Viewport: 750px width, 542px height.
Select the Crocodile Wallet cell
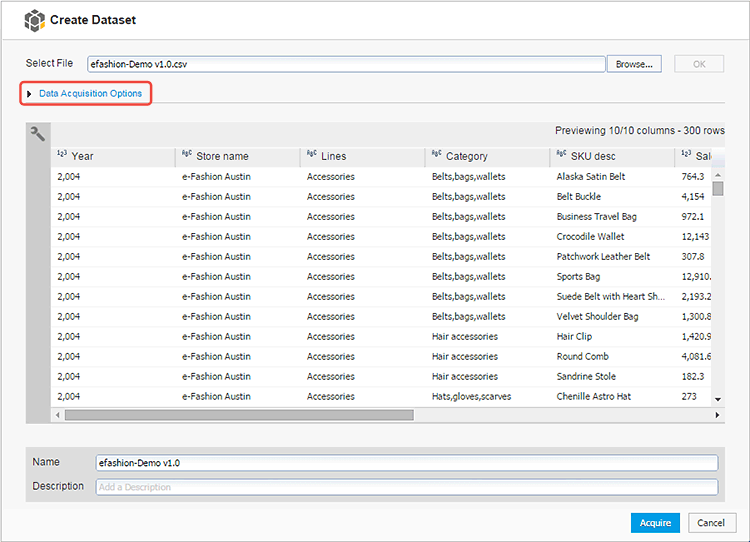pyautogui.click(x=590, y=236)
